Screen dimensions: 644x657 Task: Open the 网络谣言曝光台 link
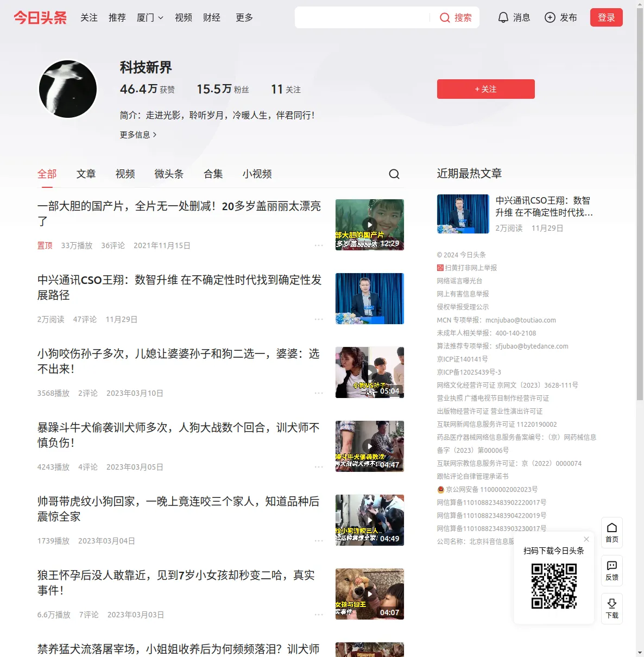click(459, 281)
